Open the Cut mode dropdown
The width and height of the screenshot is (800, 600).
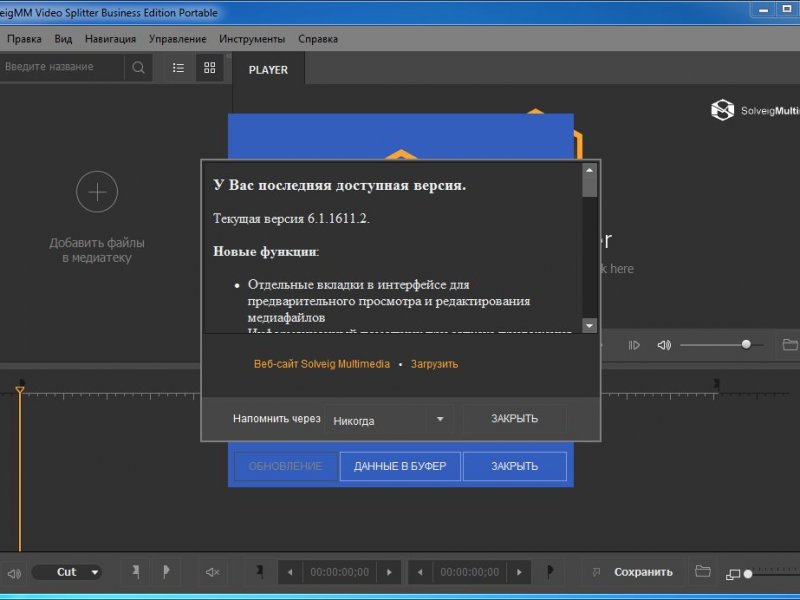[x=67, y=572]
